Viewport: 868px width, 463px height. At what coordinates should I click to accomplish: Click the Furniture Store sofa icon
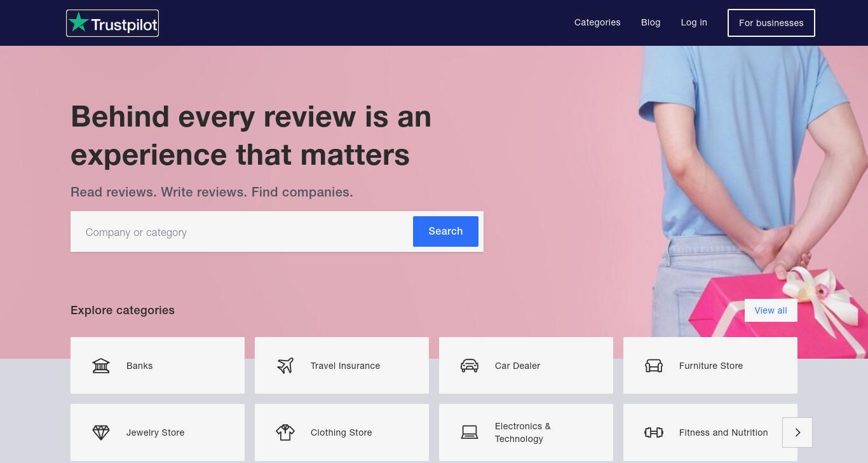654,366
